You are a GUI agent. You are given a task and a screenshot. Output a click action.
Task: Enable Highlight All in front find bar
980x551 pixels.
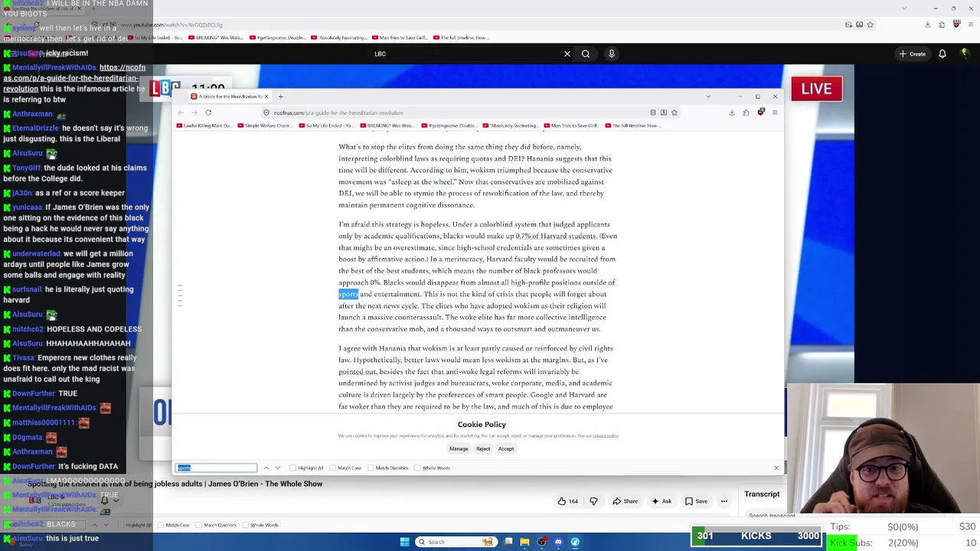click(x=306, y=468)
